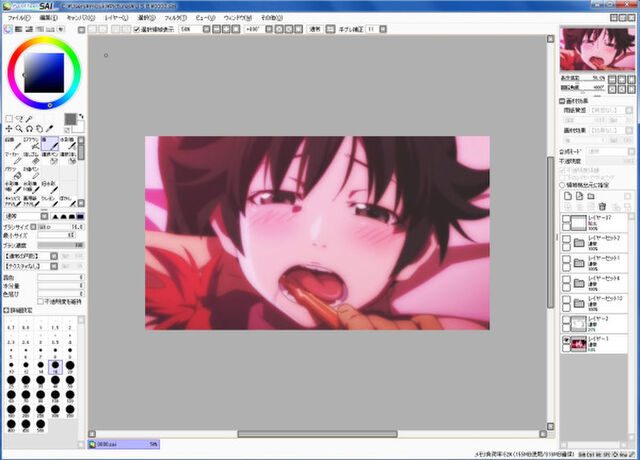Select the rectangular selection tool
Image resolution: width=640 pixels, height=460 pixels.
pos(9,119)
